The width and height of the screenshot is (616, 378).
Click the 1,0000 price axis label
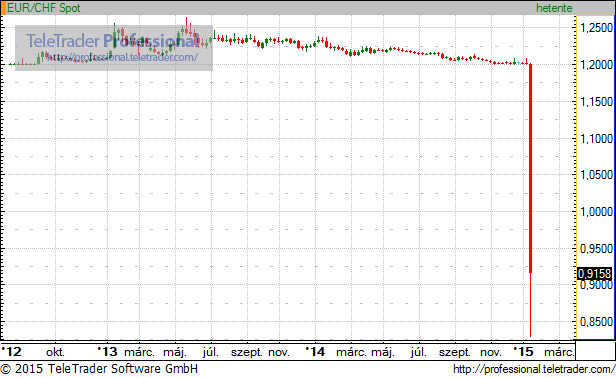596,212
